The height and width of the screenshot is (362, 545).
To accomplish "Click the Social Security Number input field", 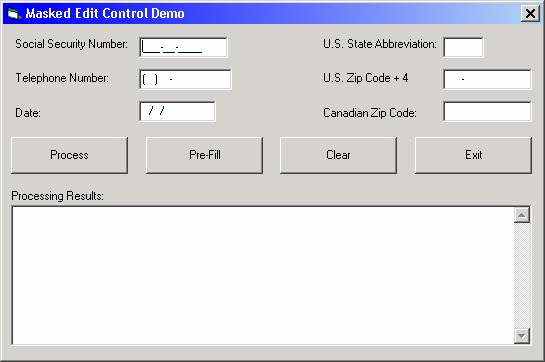I will click(x=183, y=47).
